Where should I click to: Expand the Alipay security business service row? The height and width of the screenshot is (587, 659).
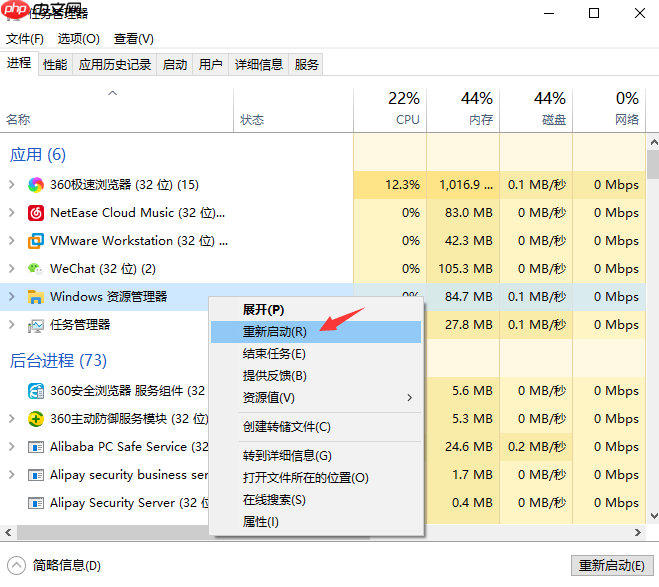pos(12,475)
